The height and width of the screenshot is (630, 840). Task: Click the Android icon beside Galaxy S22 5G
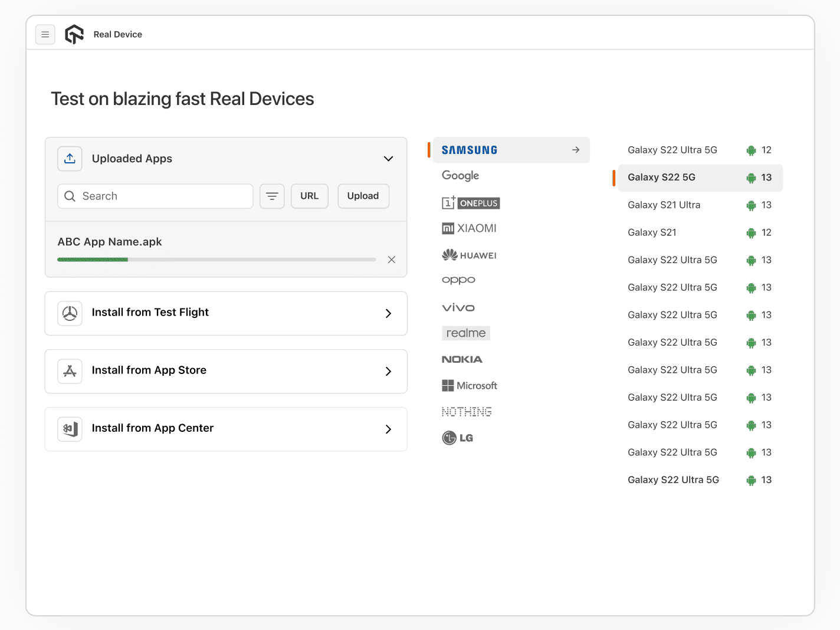[751, 178]
